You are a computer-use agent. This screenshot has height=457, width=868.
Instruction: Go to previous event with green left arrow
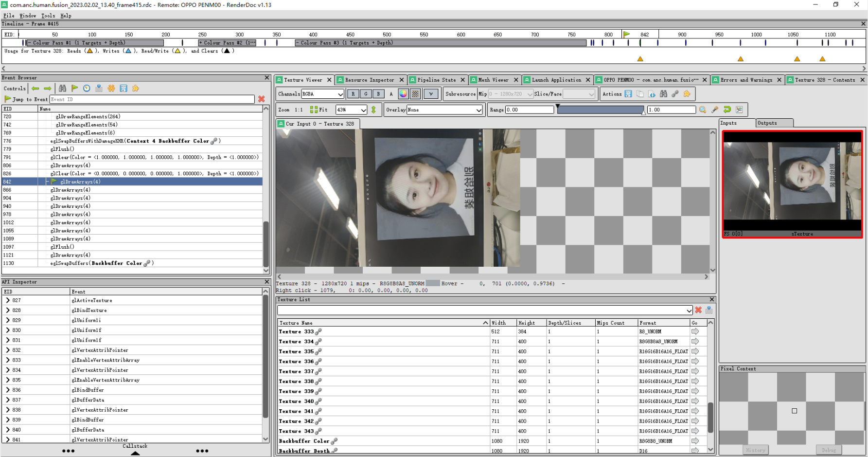pos(35,88)
